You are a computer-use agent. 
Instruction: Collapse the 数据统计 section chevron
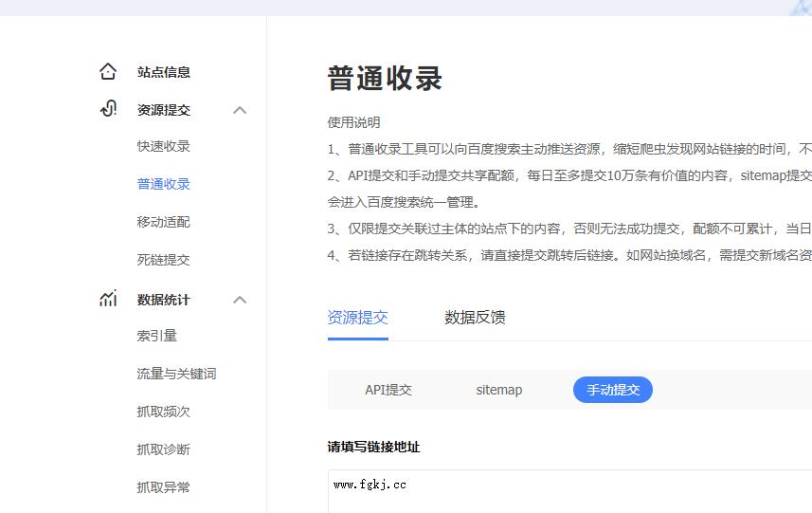point(240,300)
